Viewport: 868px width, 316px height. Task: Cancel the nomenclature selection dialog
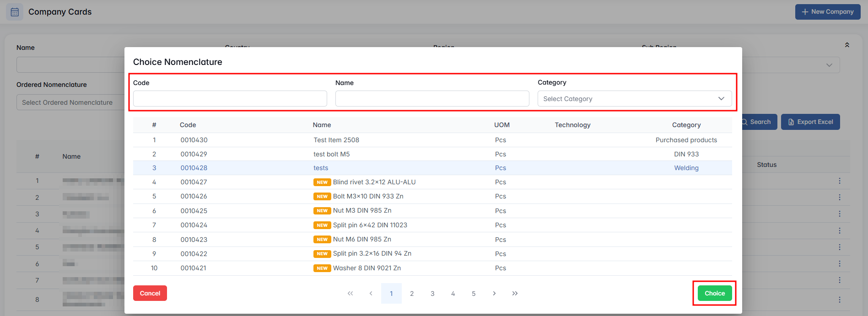[x=150, y=293]
